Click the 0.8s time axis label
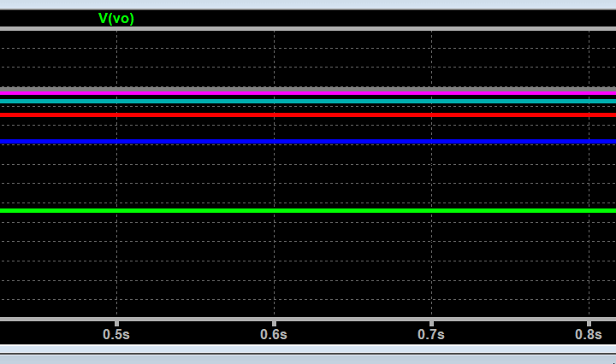Viewport: 616px width, 364px height. tap(589, 334)
